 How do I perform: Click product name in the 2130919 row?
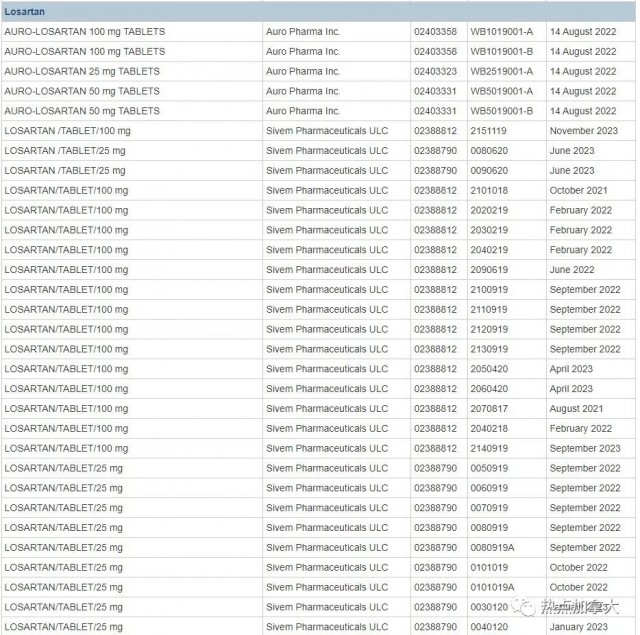click(x=66, y=349)
